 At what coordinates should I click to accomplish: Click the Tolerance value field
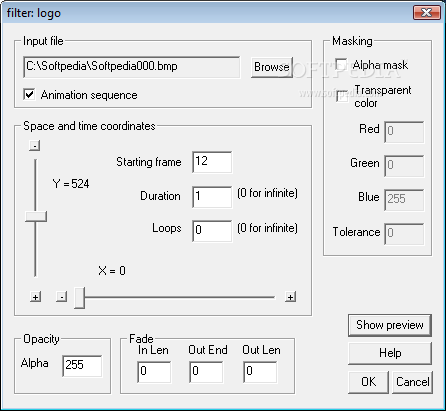click(x=404, y=234)
